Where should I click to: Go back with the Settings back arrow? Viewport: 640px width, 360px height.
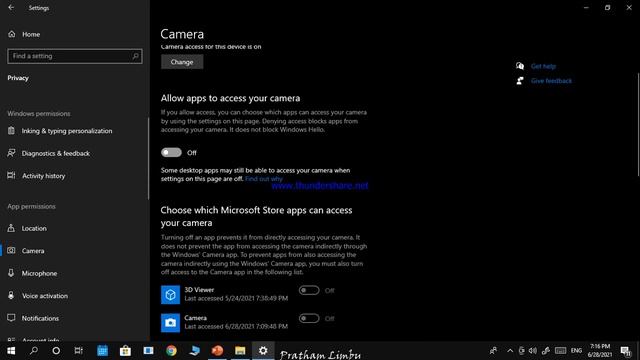(x=11, y=8)
